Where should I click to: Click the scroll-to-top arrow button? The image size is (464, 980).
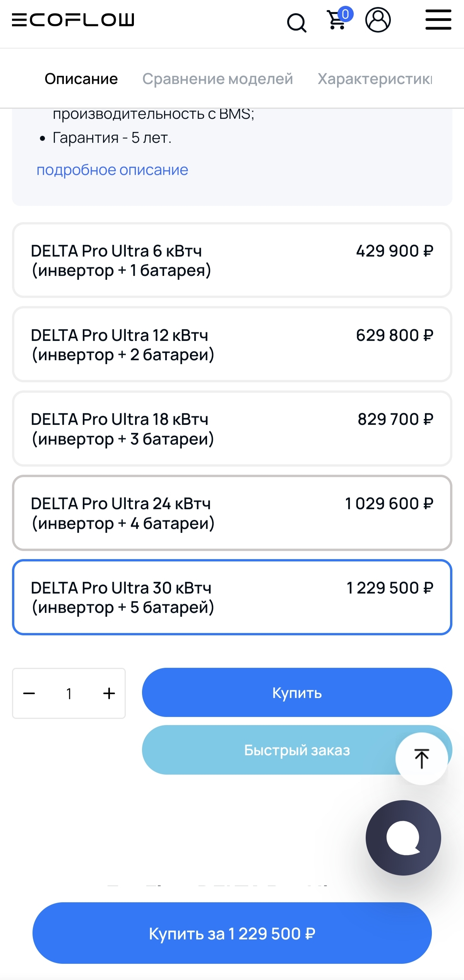click(421, 758)
